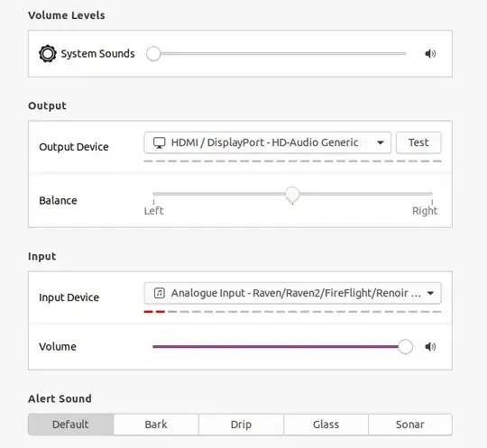Select the Bark alert sound
The image size is (487, 448).
tap(156, 425)
